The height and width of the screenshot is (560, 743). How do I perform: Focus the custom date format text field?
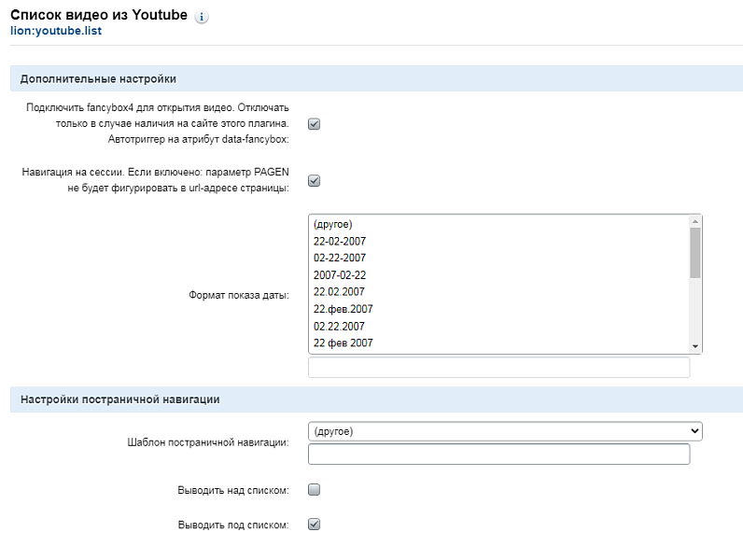point(498,368)
